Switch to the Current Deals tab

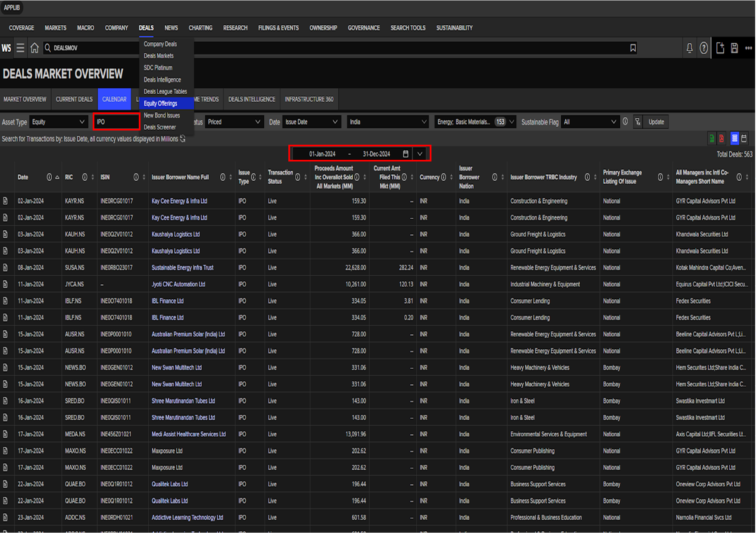coord(74,99)
